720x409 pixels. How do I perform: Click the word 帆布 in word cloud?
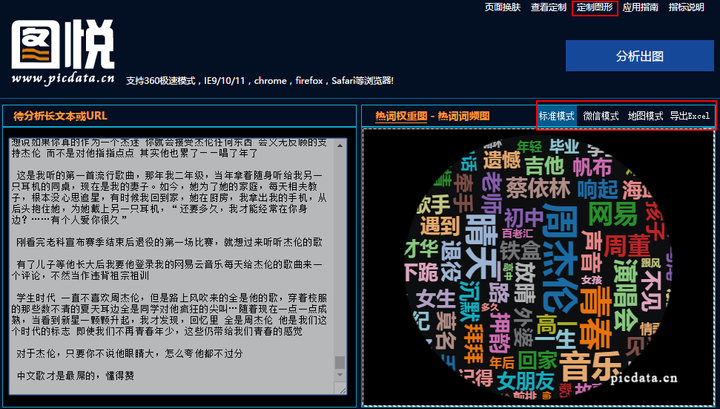point(592,167)
